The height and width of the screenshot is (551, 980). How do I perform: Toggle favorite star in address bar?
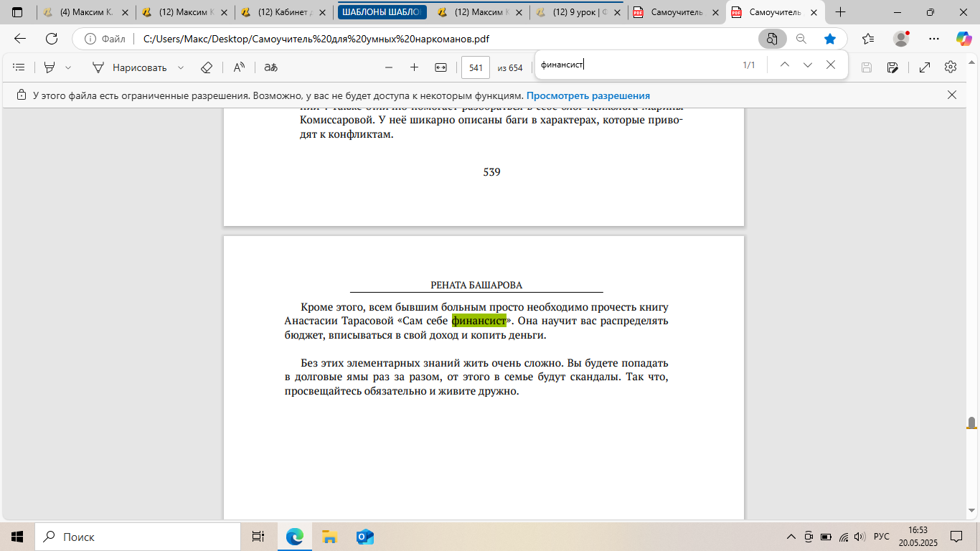pos(830,39)
